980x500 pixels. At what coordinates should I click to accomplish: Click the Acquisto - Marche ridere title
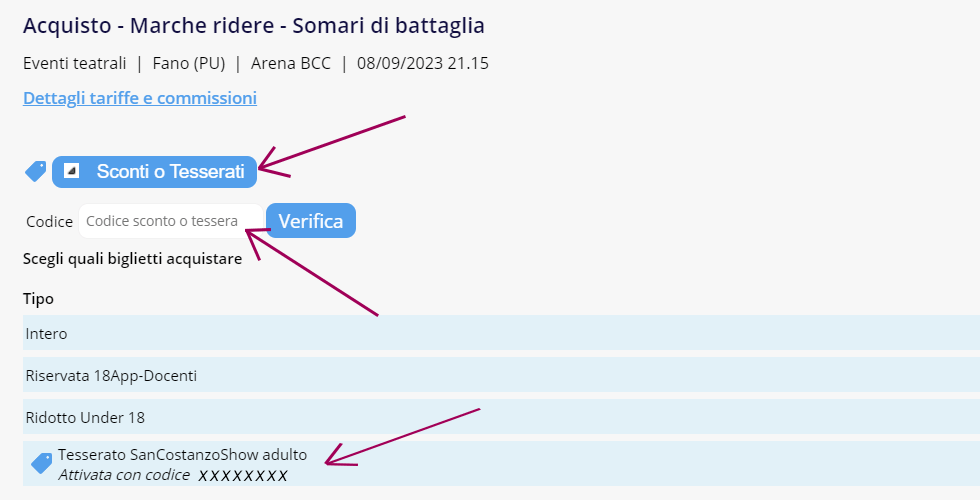(x=254, y=26)
